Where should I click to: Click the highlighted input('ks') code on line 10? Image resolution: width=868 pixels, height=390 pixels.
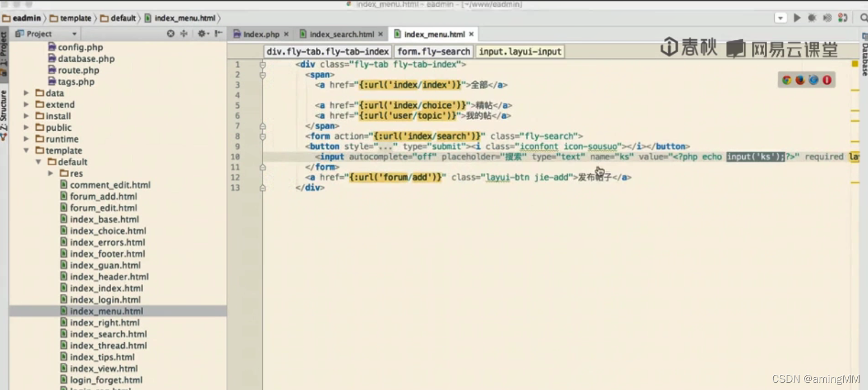coord(755,157)
